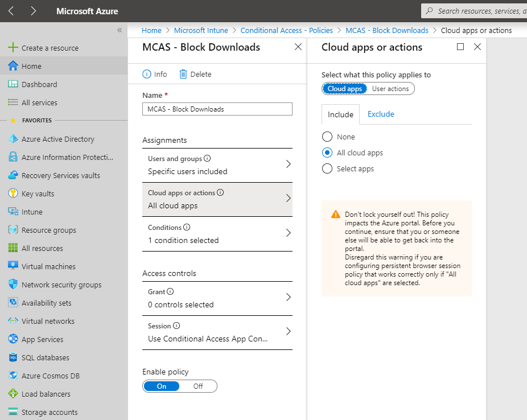Set Enable policy to On
Screen dimensions: 527x420
click(162, 386)
